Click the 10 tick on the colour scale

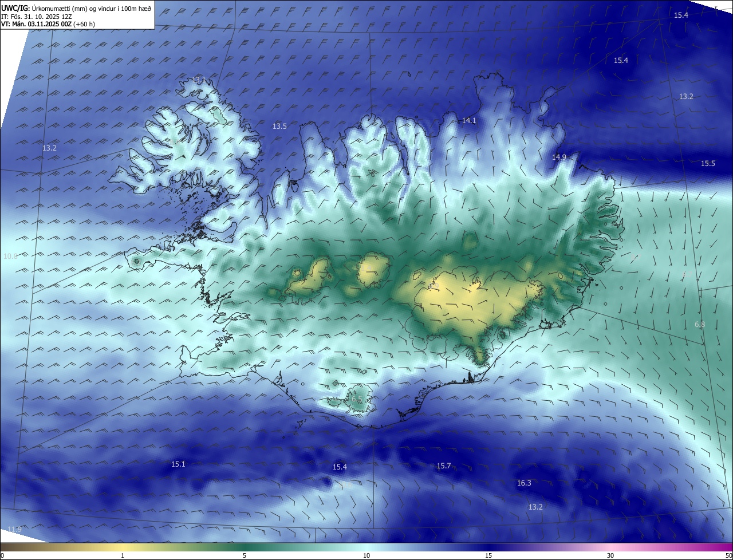(366, 555)
